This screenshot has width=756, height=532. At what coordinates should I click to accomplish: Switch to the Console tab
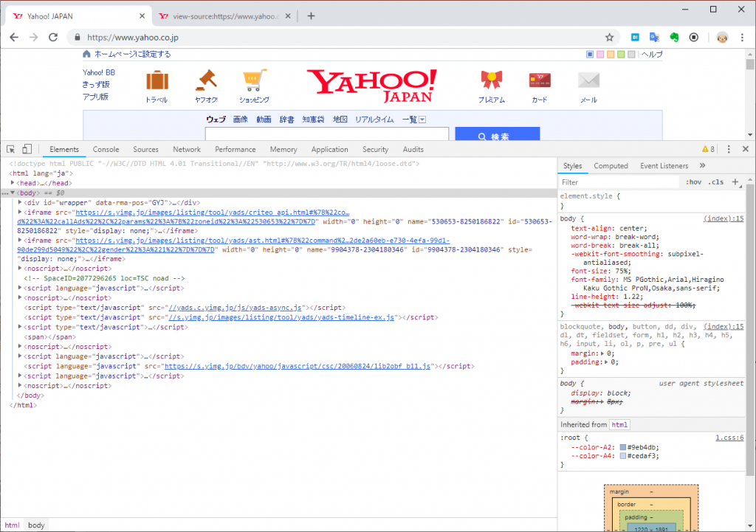(106, 149)
